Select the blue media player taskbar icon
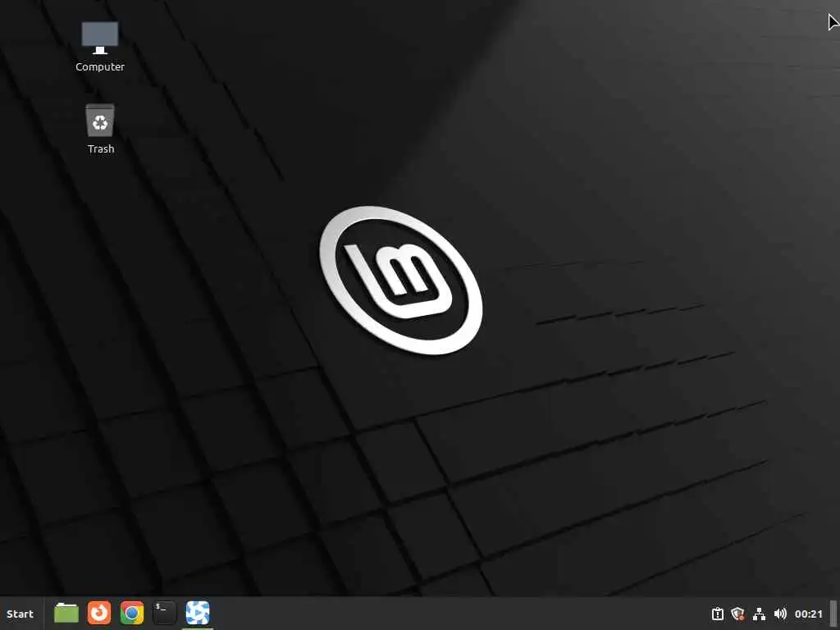The image size is (840, 630). pos(198,613)
